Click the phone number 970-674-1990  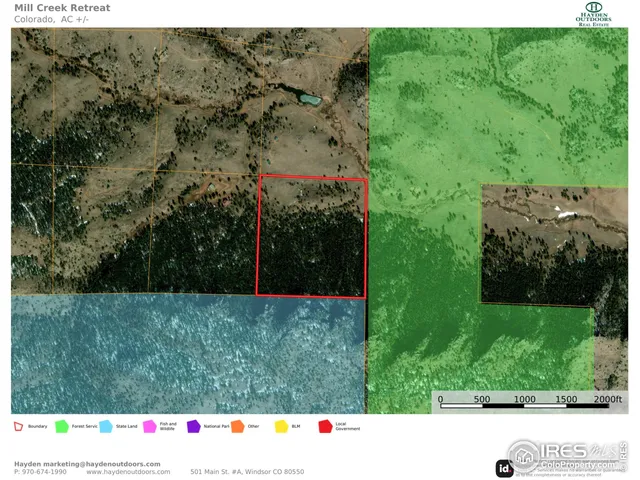point(45,472)
